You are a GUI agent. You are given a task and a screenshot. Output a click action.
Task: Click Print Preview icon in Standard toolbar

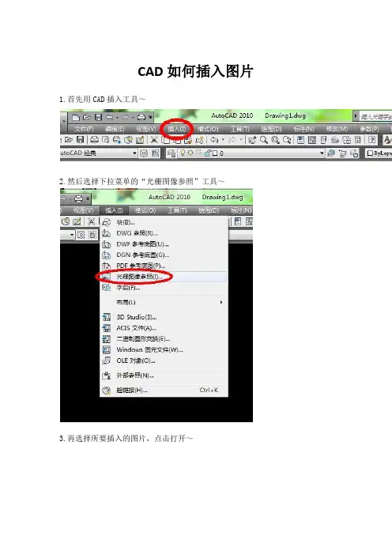(x=105, y=140)
